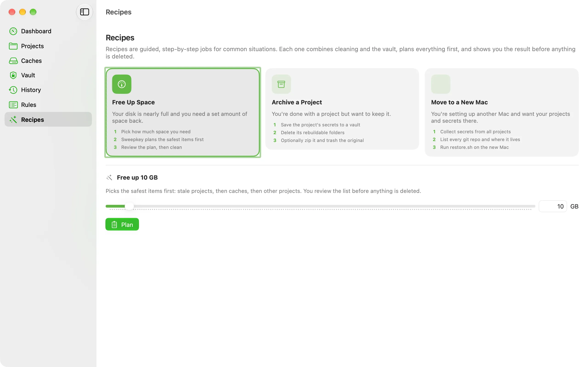Image resolution: width=588 pixels, height=367 pixels.
Task: Click the History clock icon
Action: [13, 90]
